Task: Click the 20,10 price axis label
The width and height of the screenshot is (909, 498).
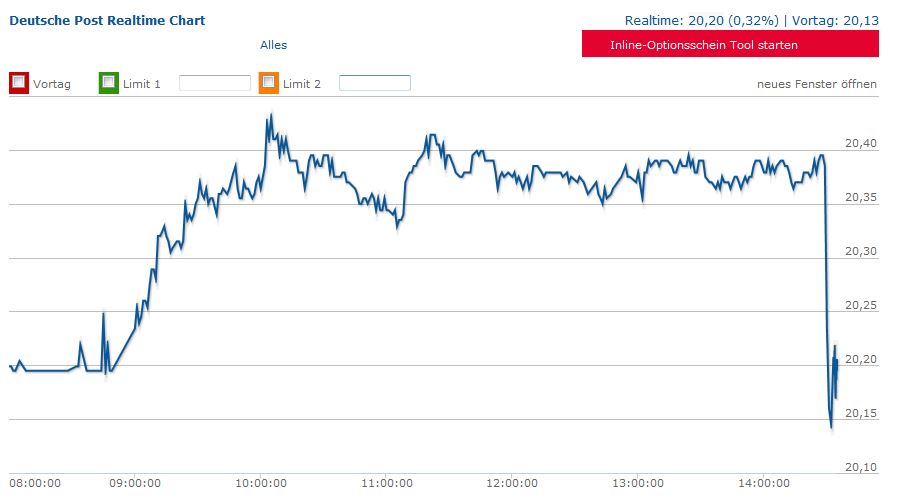Action: pos(860,467)
